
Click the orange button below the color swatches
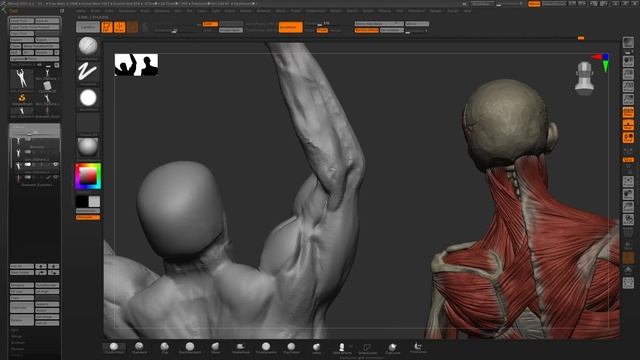tap(88, 218)
